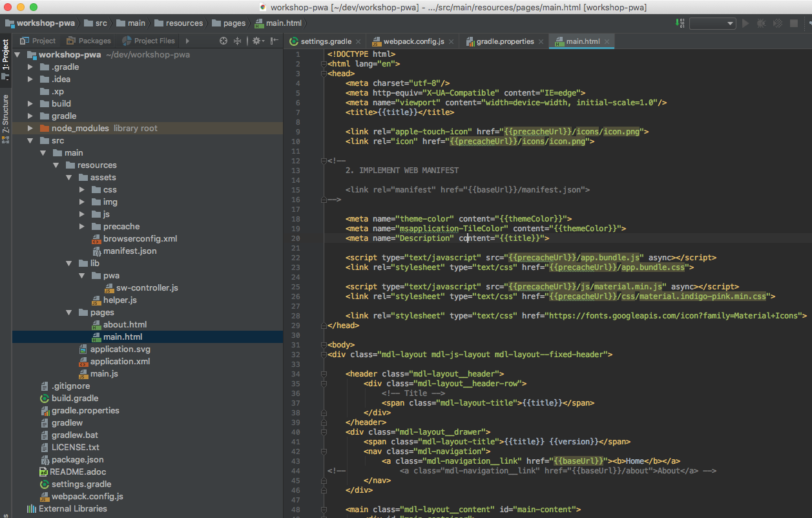Switch to Project view tab
The image size is (812, 518).
click(x=38, y=41)
